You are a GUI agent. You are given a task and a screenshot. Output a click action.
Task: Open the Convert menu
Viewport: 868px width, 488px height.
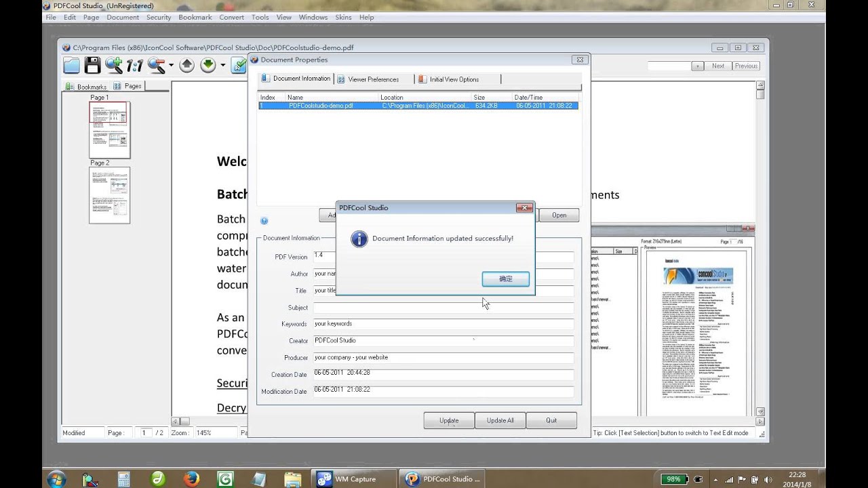tap(232, 17)
